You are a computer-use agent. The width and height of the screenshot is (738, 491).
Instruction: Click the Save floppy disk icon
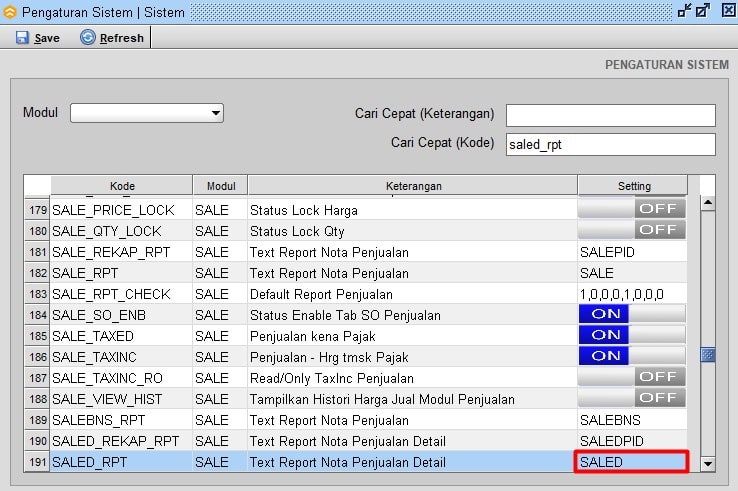pos(22,38)
